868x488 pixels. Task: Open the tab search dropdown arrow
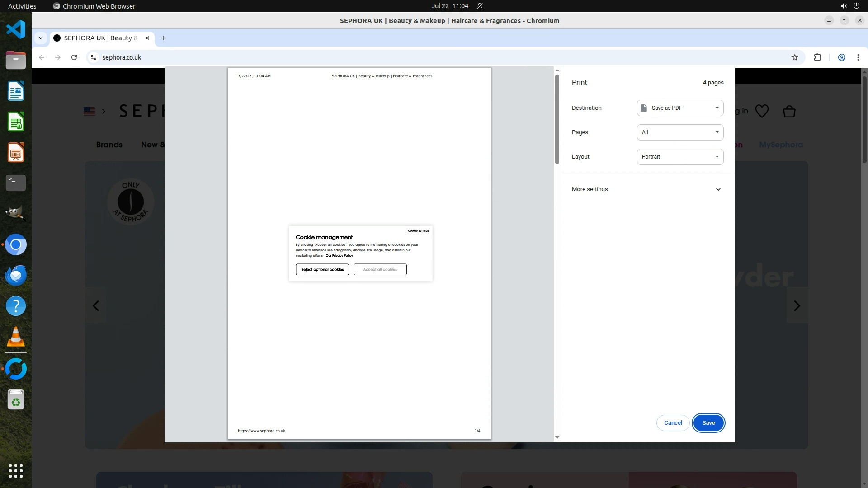[x=41, y=38]
